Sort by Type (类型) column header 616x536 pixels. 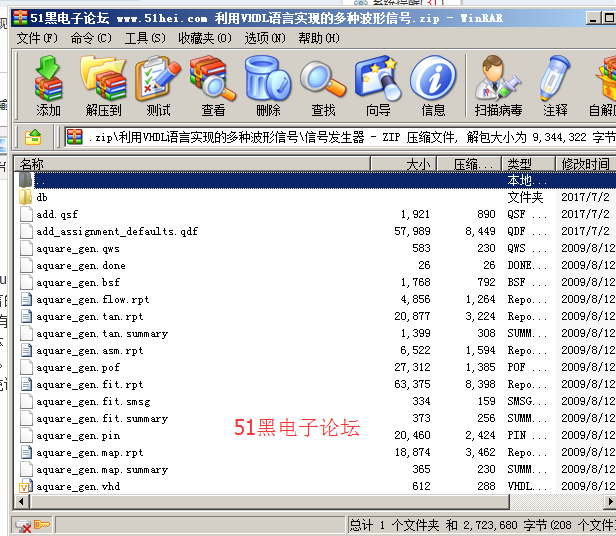pos(528,164)
